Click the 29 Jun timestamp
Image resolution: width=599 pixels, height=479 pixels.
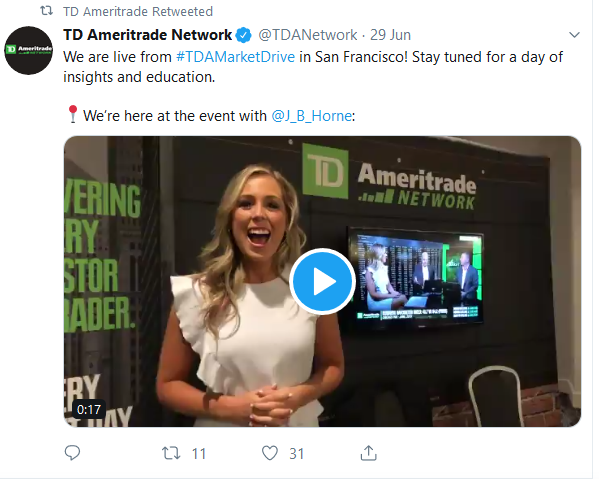click(x=390, y=35)
